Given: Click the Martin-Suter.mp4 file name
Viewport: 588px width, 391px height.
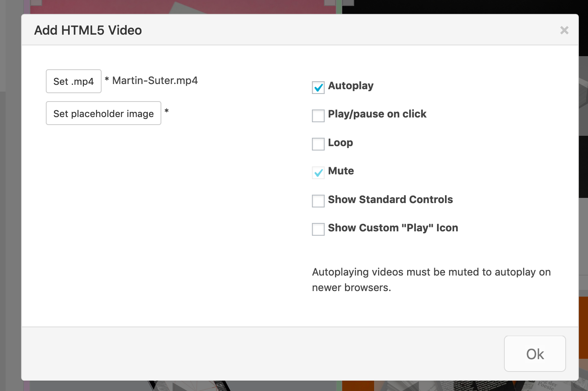Looking at the screenshot, I should point(155,80).
